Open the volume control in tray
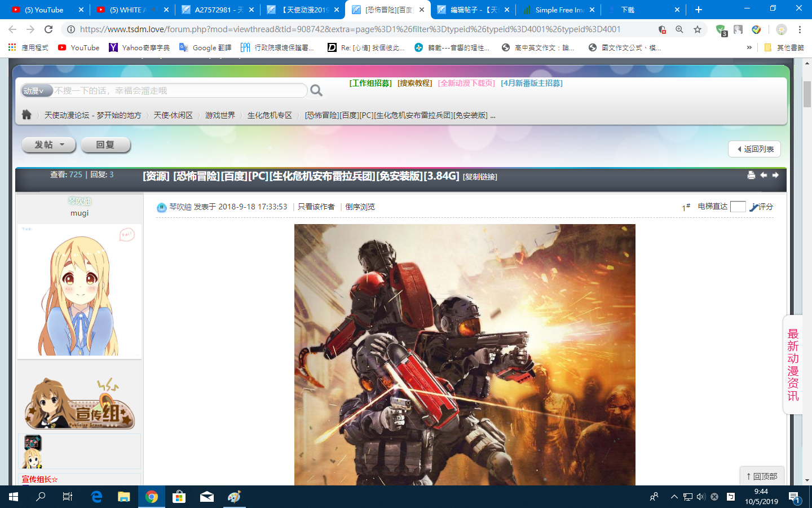Viewport: 812px width, 508px height. [x=701, y=497]
